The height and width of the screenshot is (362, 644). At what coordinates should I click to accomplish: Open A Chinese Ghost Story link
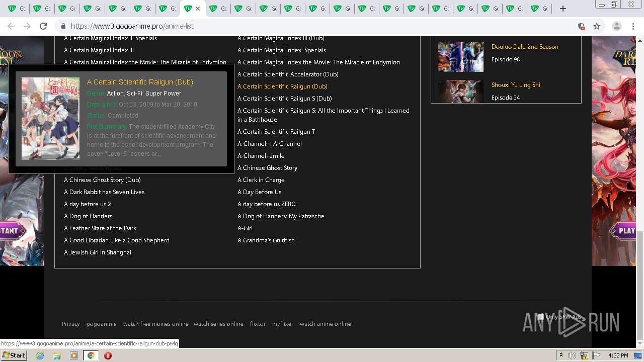tap(267, 168)
